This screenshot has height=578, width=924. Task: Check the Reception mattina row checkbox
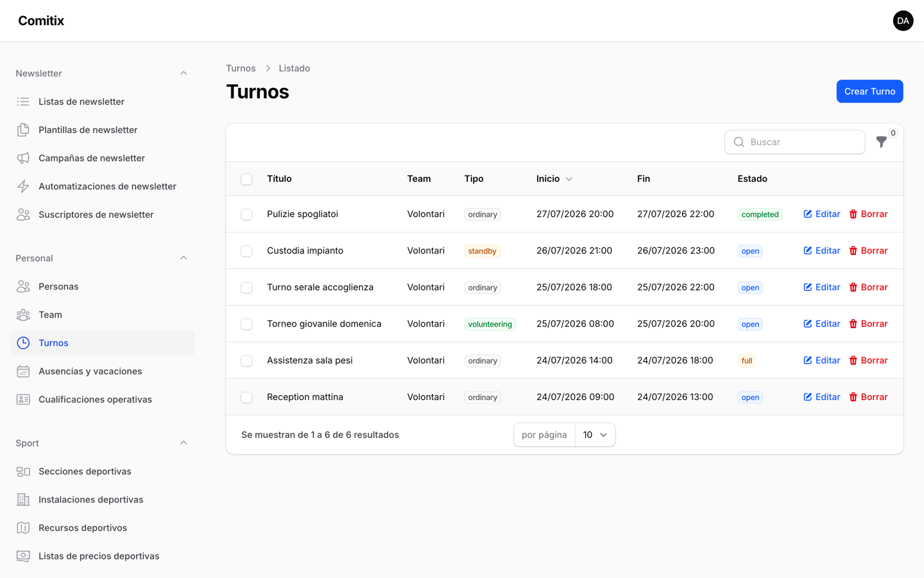point(246,398)
